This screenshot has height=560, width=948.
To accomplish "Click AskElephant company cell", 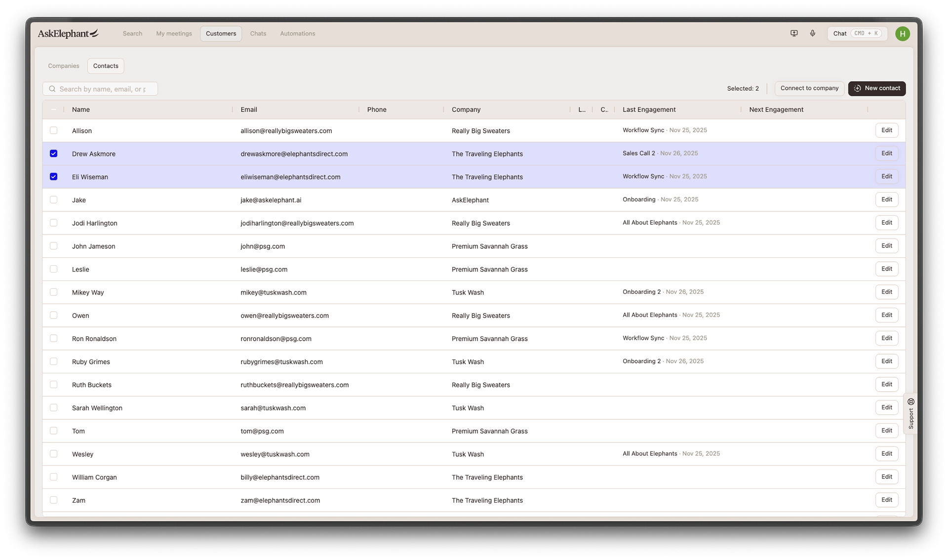I will [x=470, y=200].
